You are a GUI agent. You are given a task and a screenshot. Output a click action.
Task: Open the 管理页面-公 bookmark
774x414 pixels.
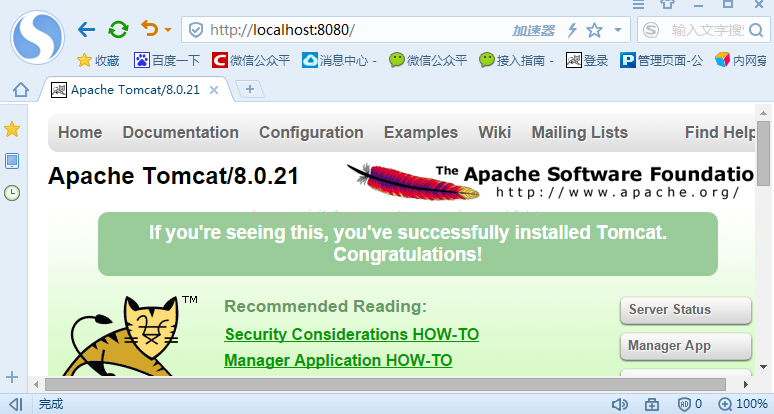click(x=661, y=60)
